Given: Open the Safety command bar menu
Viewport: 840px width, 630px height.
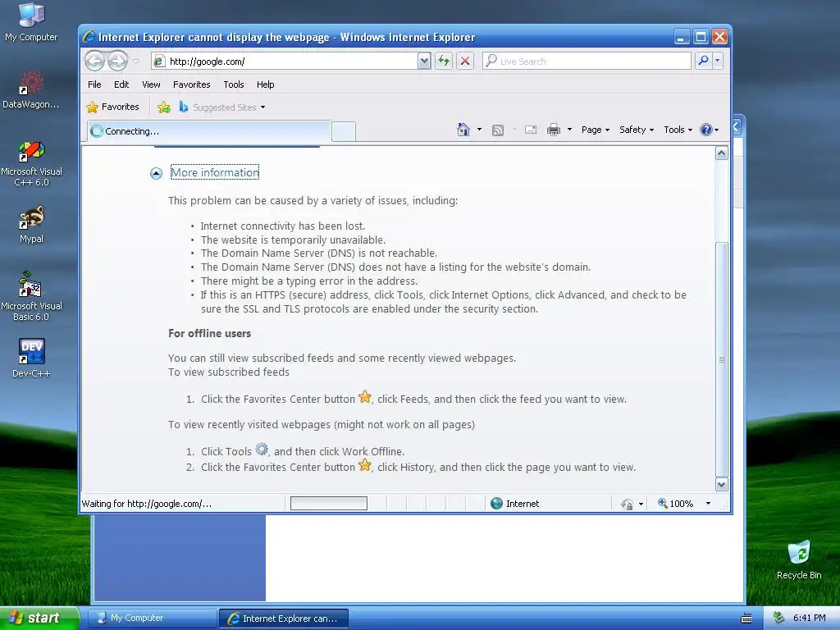Looking at the screenshot, I should point(637,130).
